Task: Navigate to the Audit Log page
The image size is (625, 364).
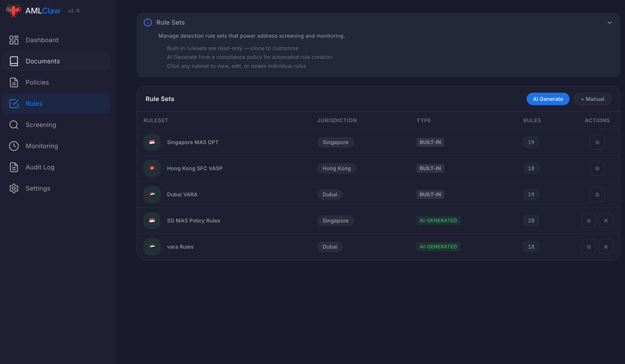Action: (40, 167)
